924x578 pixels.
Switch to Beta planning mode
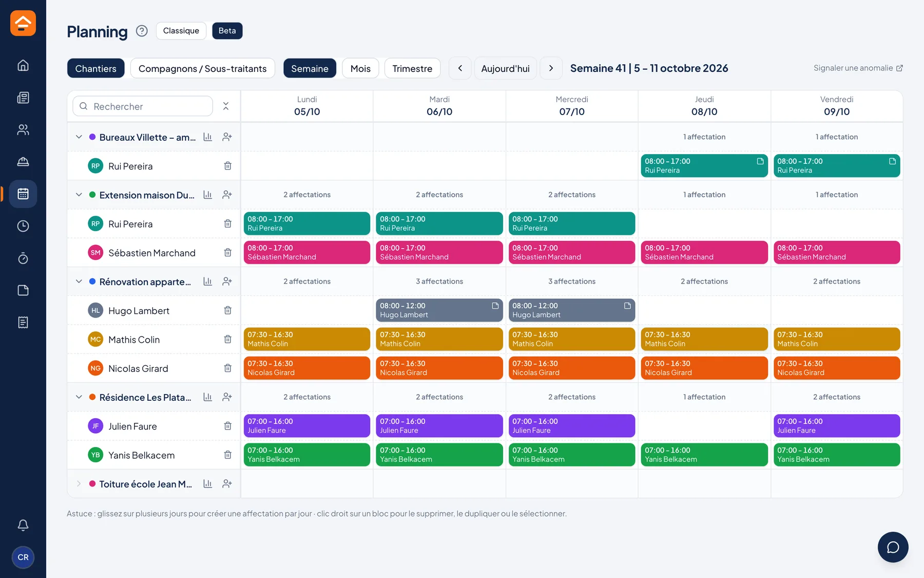[227, 31]
